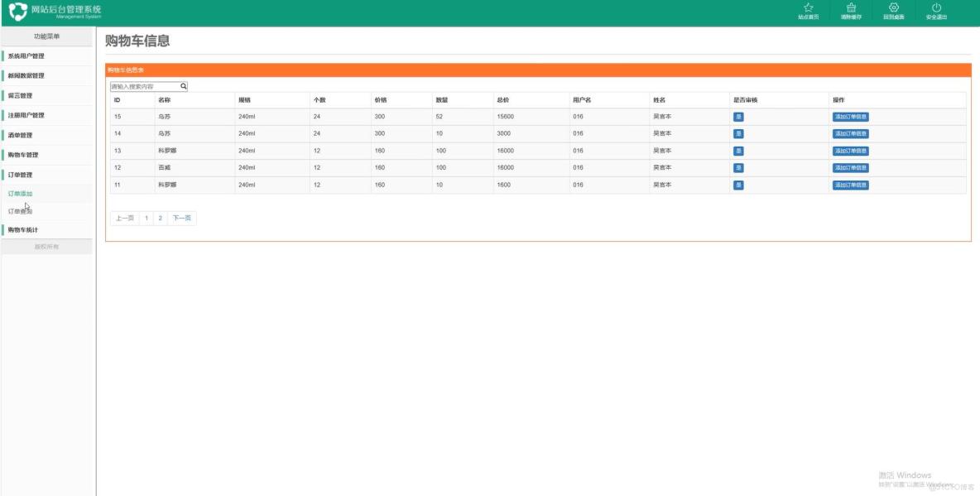The image size is (980, 496).
Task: Click the 功能菜单 sidebar header
Action: pyautogui.click(x=47, y=37)
